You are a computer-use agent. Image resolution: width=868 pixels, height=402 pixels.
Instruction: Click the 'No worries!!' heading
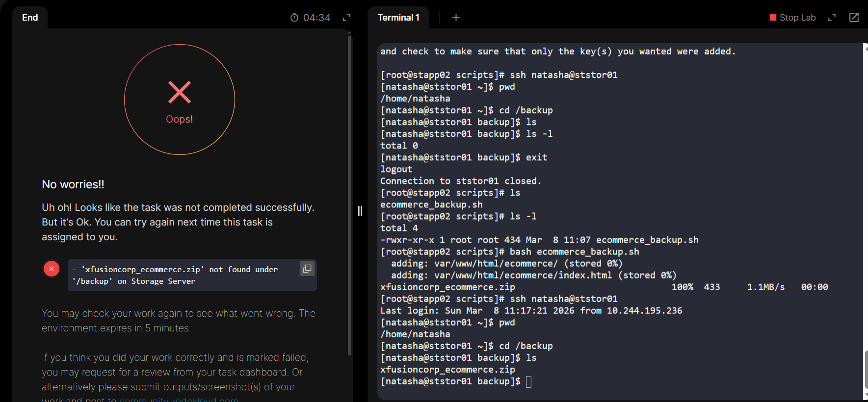click(73, 184)
